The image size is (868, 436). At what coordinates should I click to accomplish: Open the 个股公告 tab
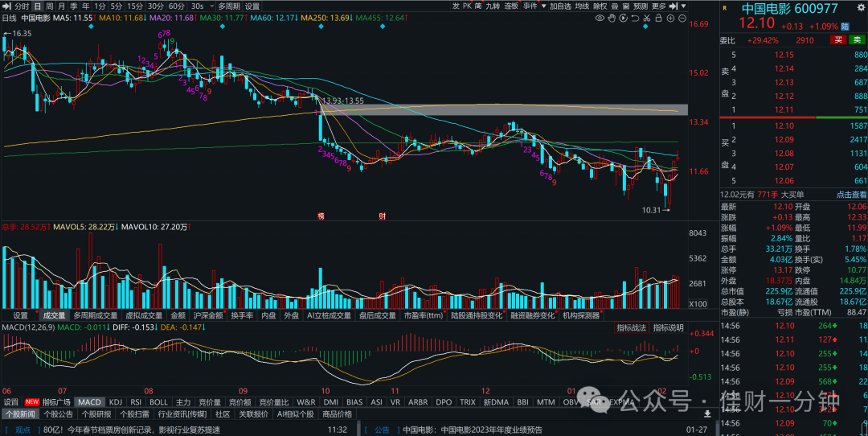(x=58, y=413)
